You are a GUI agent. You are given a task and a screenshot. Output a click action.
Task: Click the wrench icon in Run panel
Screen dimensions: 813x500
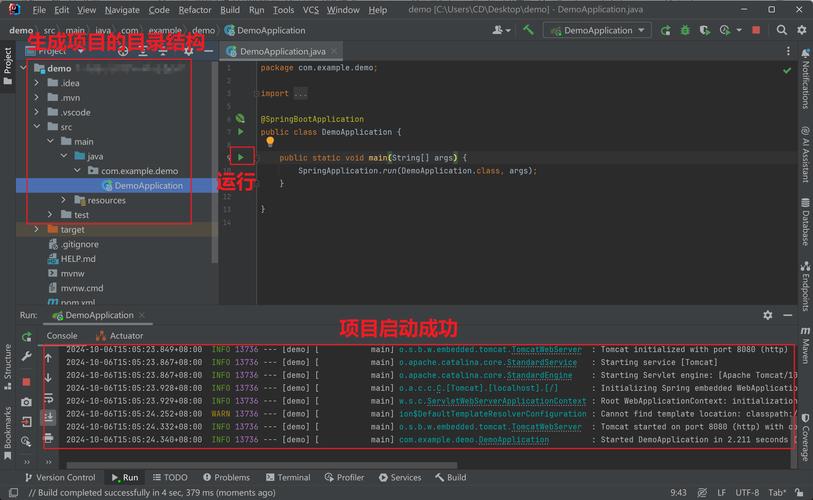pos(26,356)
